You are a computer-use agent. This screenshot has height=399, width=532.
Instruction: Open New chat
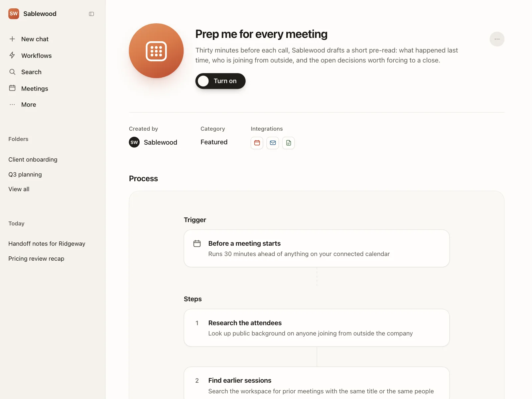pyautogui.click(x=35, y=39)
